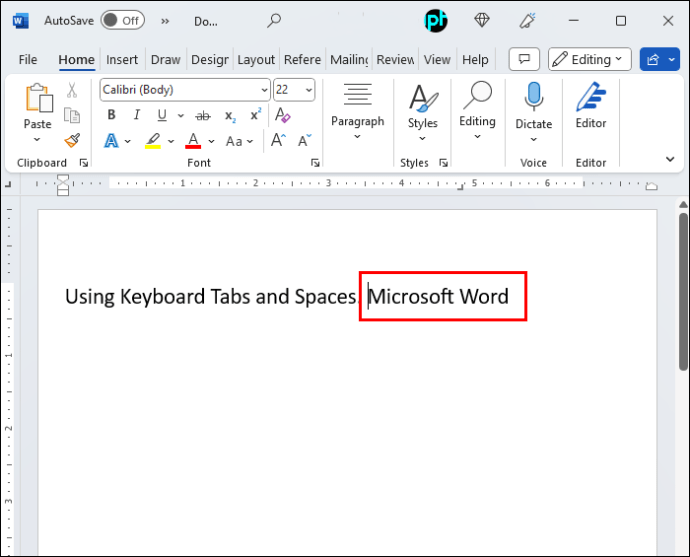Toggle the AutoSave switch

click(x=122, y=21)
